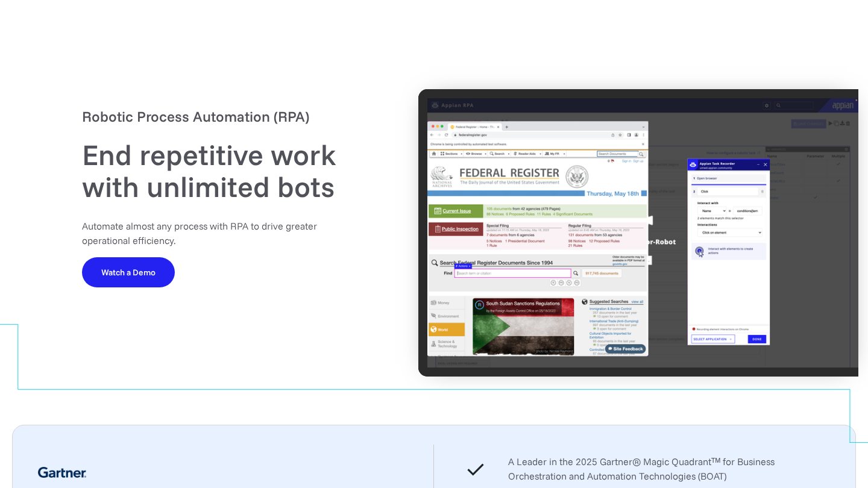This screenshot has width=868, height=488.
Task: Click the Appian RPA product screenshot
Action: [638, 233]
